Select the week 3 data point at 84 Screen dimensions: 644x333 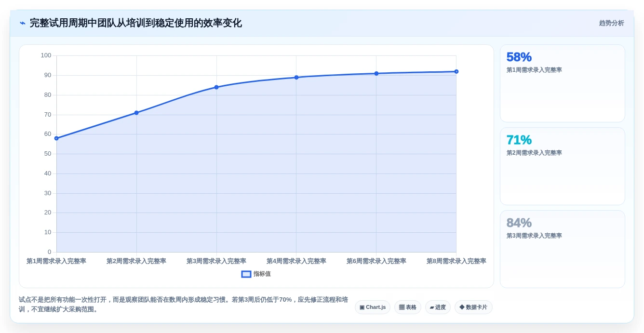pos(216,87)
